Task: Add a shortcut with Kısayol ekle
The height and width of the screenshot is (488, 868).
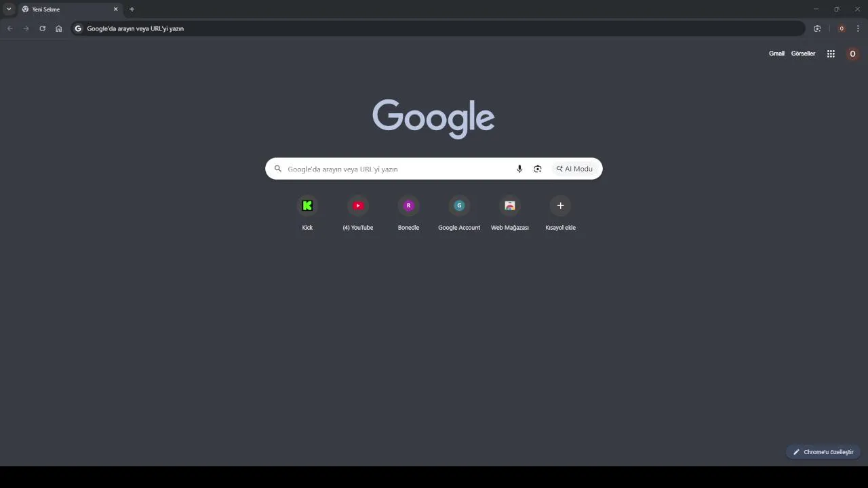Action: tap(560, 213)
